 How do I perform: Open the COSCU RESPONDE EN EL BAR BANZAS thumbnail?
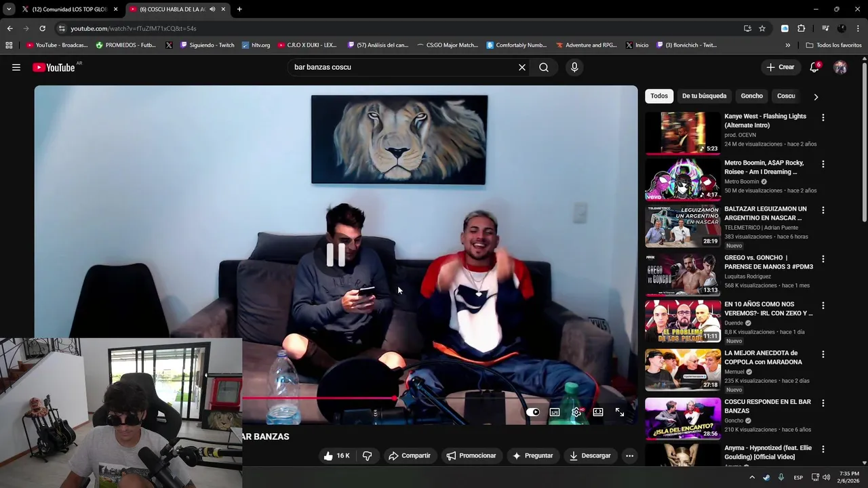point(682,419)
